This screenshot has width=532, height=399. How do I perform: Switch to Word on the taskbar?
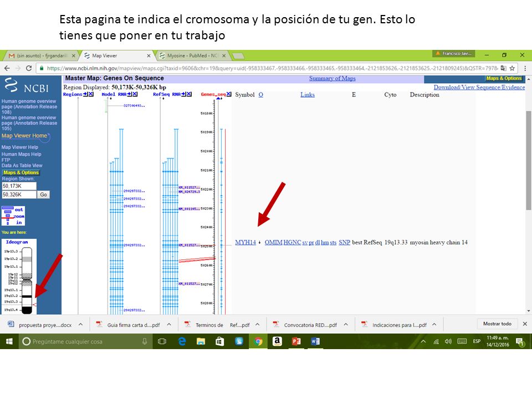pos(315,341)
